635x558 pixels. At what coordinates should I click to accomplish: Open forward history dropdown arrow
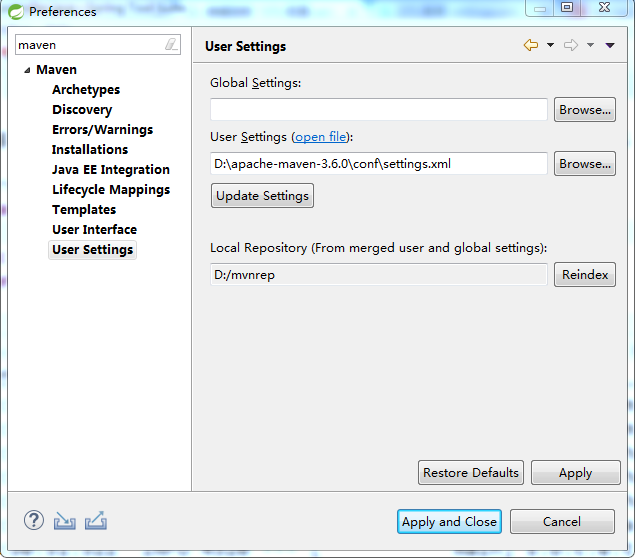tap(590, 45)
